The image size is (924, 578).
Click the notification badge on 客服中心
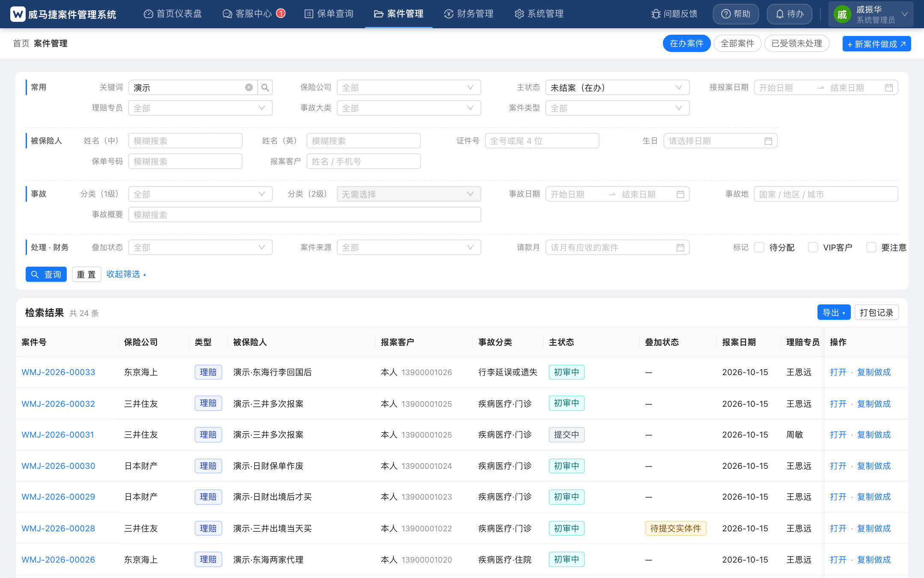point(281,13)
